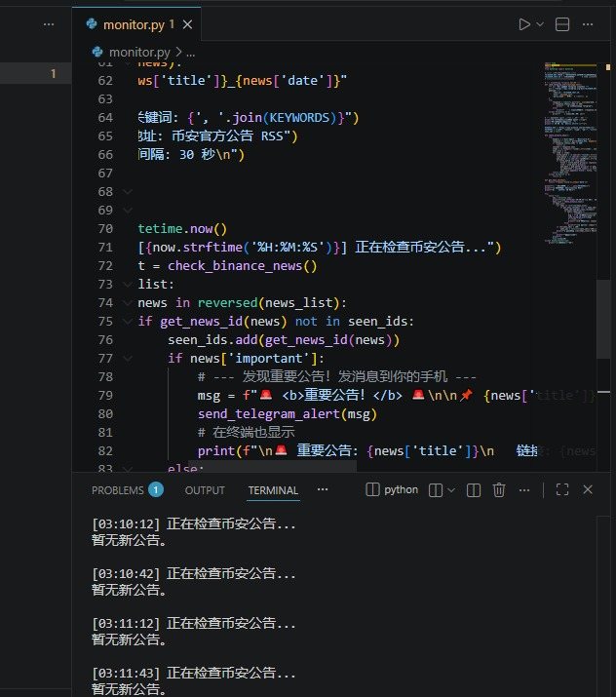This screenshot has height=697, width=616.
Task: Select the python terminal profile
Action: pos(392,490)
